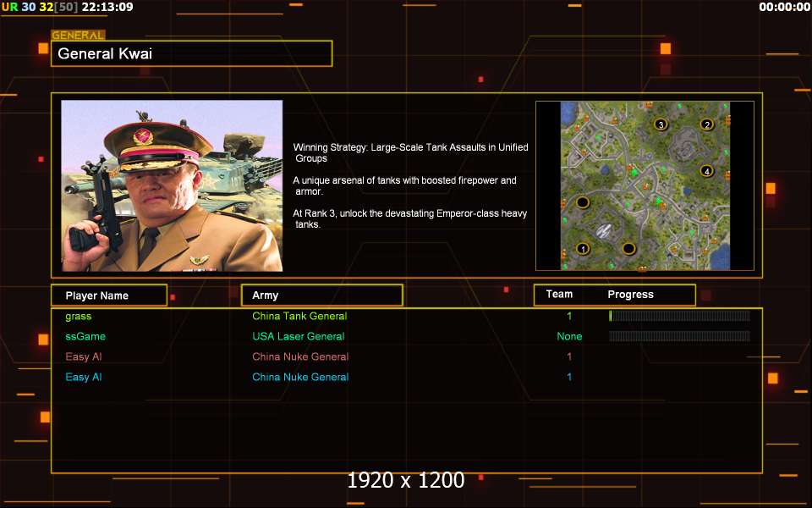Click USA Laser General army entry

299,336
